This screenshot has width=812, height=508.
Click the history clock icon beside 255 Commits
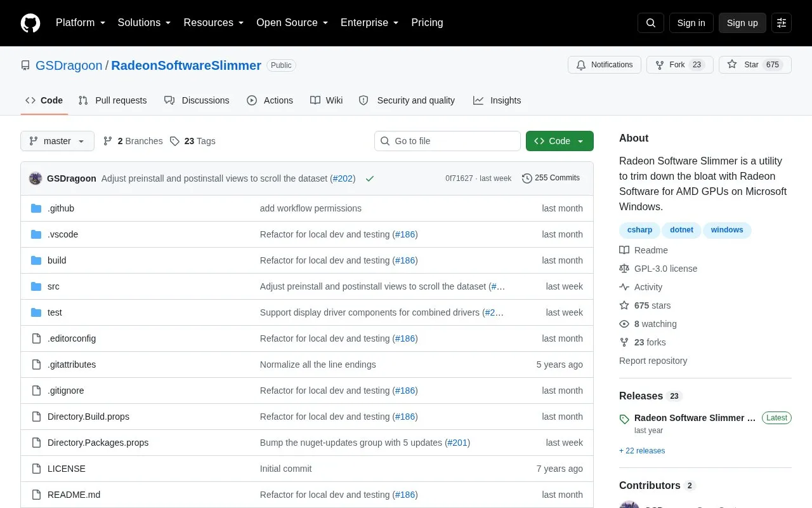point(527,178)
